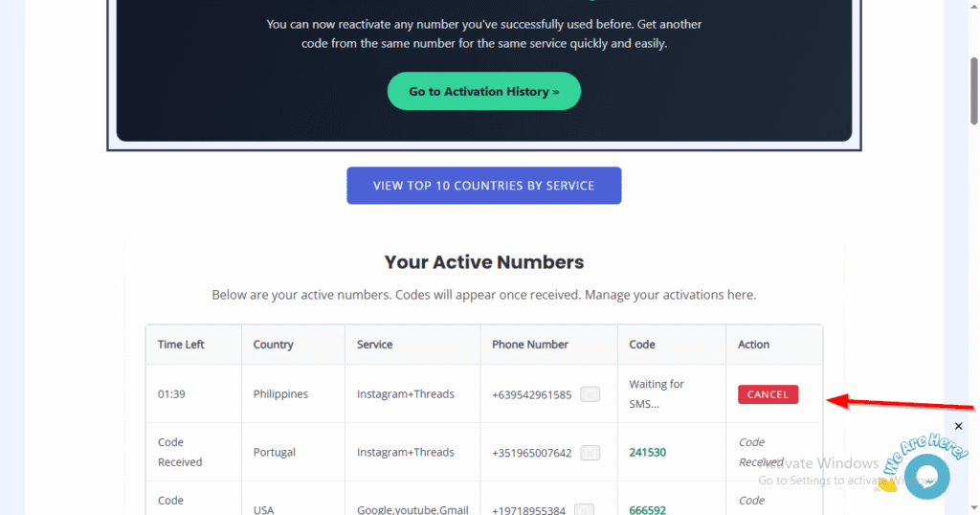The width and height of the screenshot is (980, 515).
Task: Click the Portugal code 241530
Action: (648, 453)
